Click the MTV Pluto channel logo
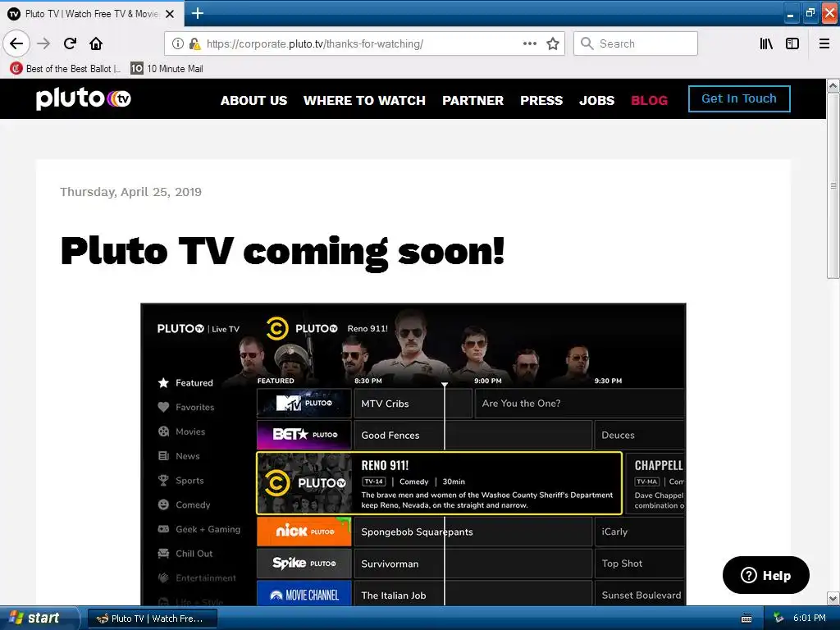The width and height of the screenshot is (840, 630). click(x=304, y=404)
